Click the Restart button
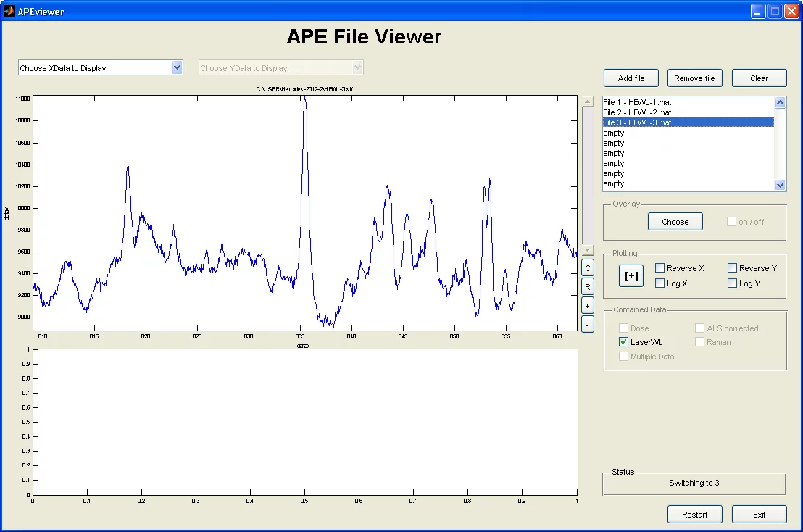The image size is (803, 532). 694,515
